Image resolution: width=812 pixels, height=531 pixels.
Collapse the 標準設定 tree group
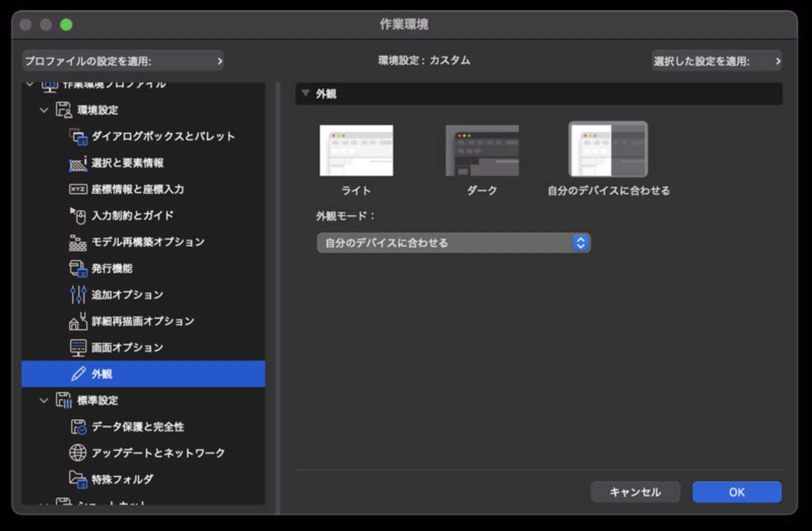pos(44,400)
